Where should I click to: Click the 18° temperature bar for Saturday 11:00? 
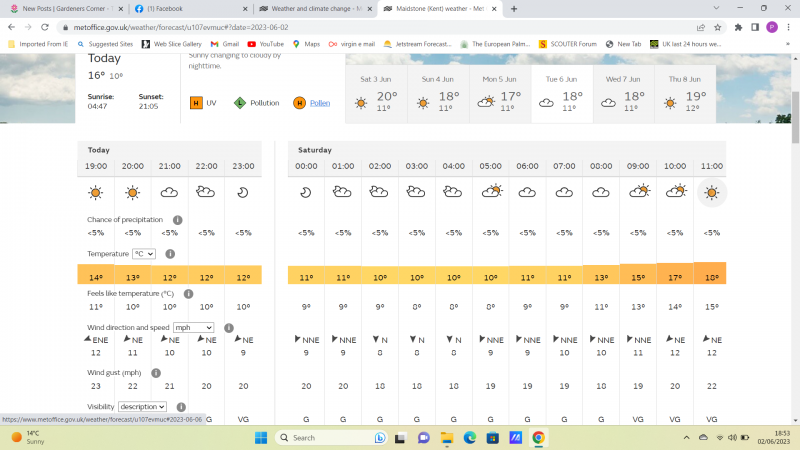(710, 273)
